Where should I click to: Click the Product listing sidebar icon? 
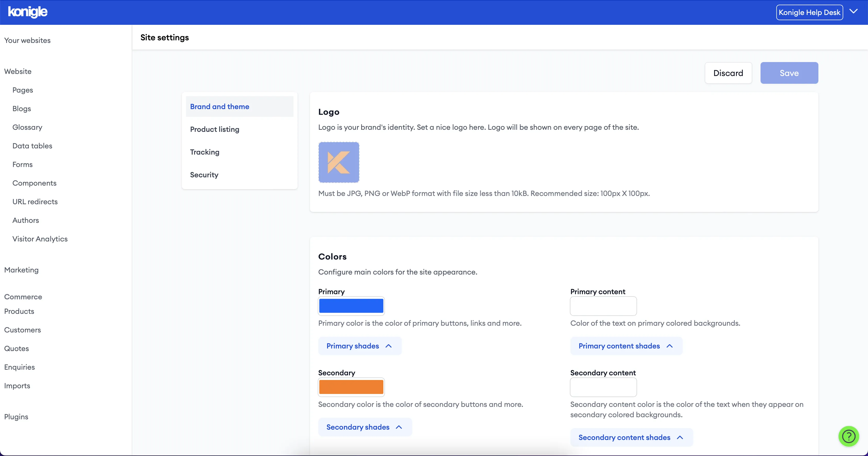[215, 129]
